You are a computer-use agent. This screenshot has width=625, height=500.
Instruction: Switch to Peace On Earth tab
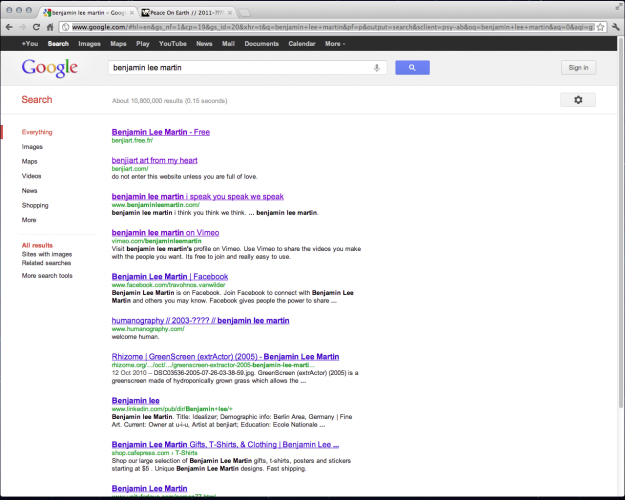187,13
